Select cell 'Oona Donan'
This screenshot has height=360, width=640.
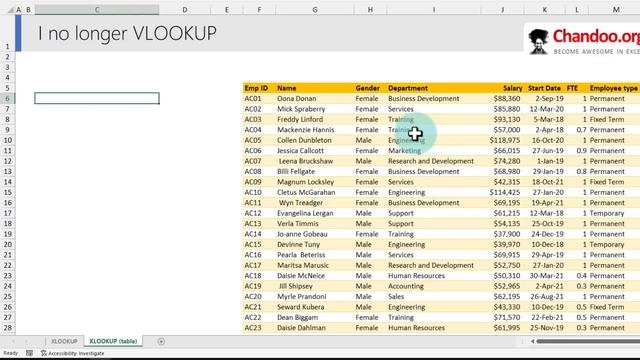click(315, 98)
